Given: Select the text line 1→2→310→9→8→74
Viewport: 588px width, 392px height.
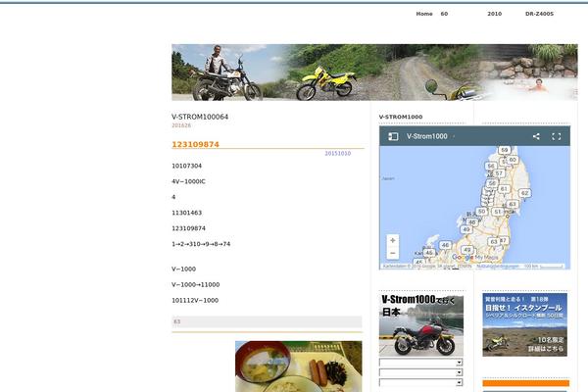Looking at the screenshot, I should click(x=201, y=244).
